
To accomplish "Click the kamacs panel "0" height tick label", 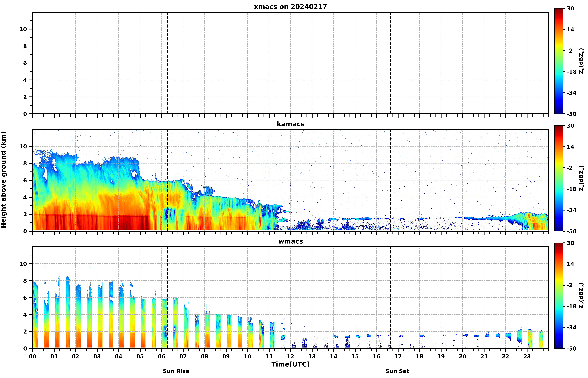I will (x=25, y=231).
